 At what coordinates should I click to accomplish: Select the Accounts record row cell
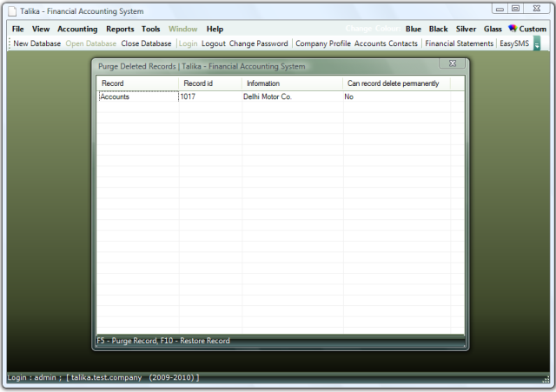(x=137, y=97)
